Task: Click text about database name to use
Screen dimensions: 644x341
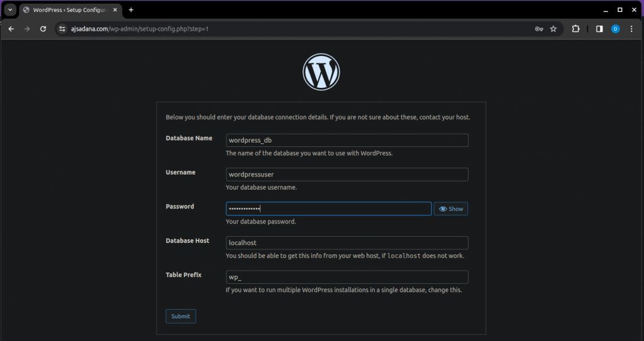Action: (x=309, y=153)
